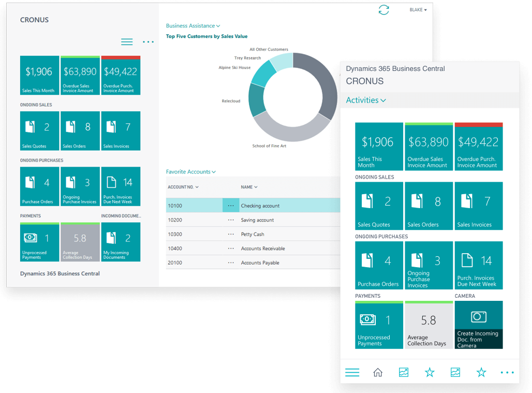Click the Petty Cash name cell
Screen dimensions: 532x393
pyautogui.click(x=253, y=234)
